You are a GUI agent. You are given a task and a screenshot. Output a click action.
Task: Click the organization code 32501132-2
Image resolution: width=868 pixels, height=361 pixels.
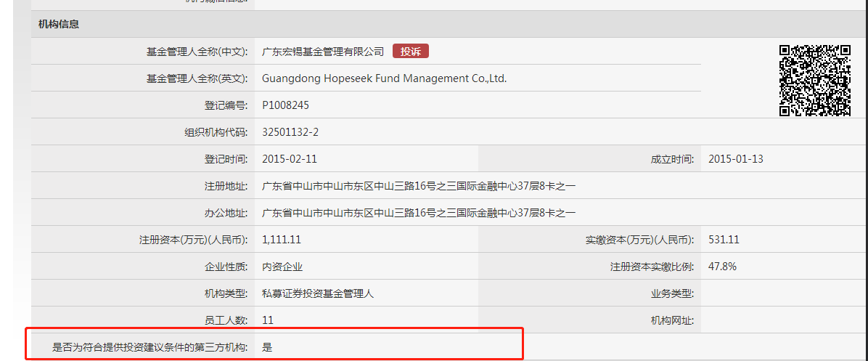tap(290, 132)
